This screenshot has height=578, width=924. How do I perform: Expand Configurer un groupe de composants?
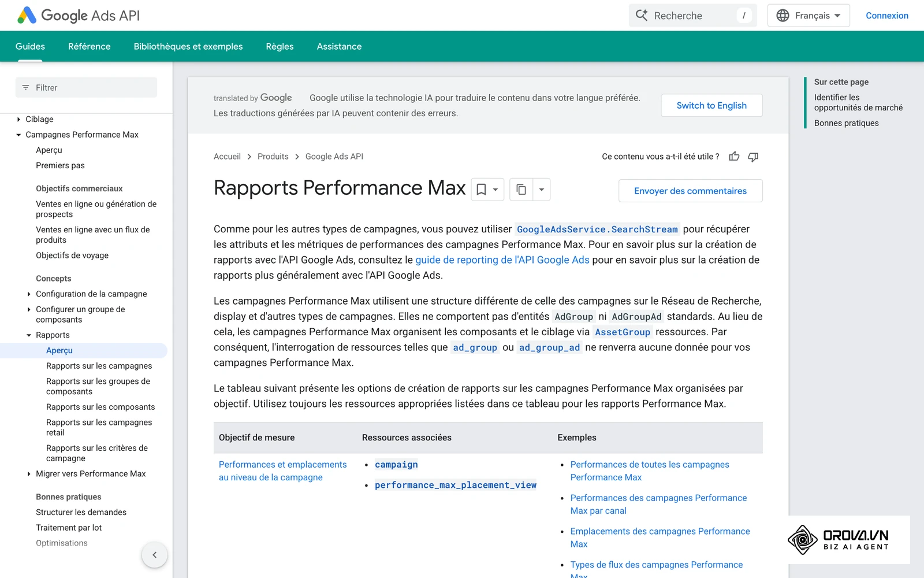coord(29,310)
